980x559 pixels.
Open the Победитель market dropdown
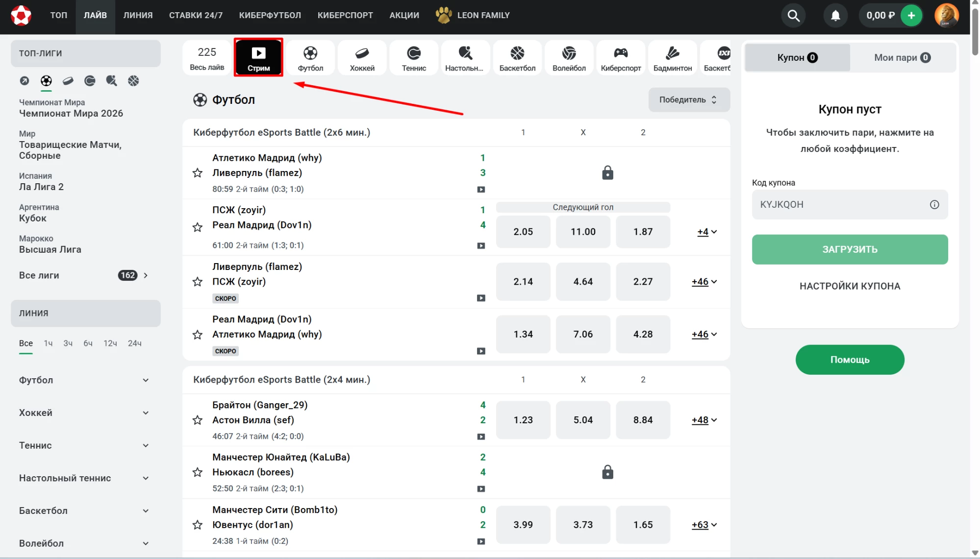click(689, 100)
